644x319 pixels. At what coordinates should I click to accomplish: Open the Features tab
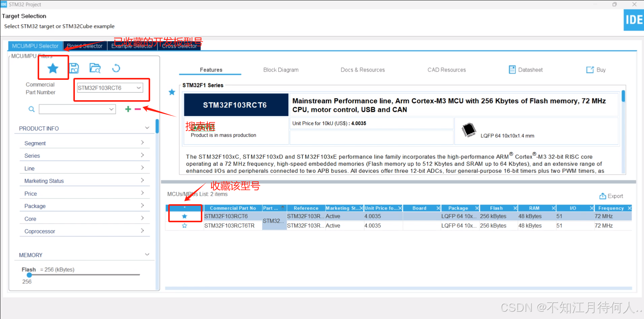211,70
